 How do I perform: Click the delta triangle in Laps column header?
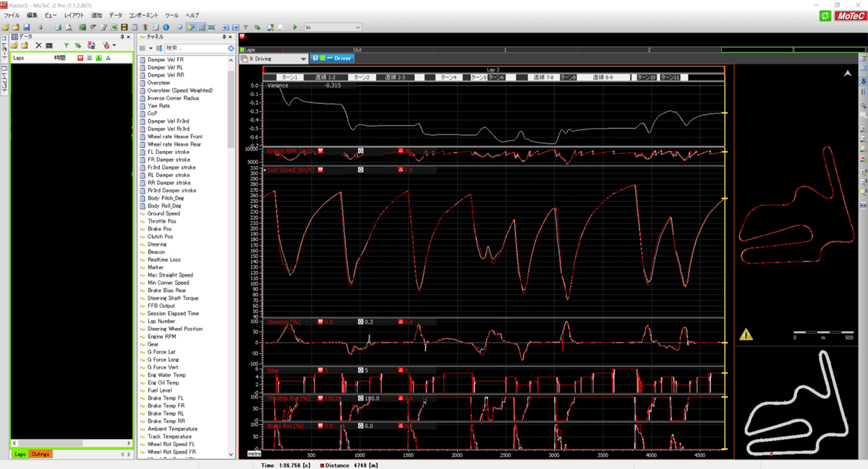coord(109,58)
